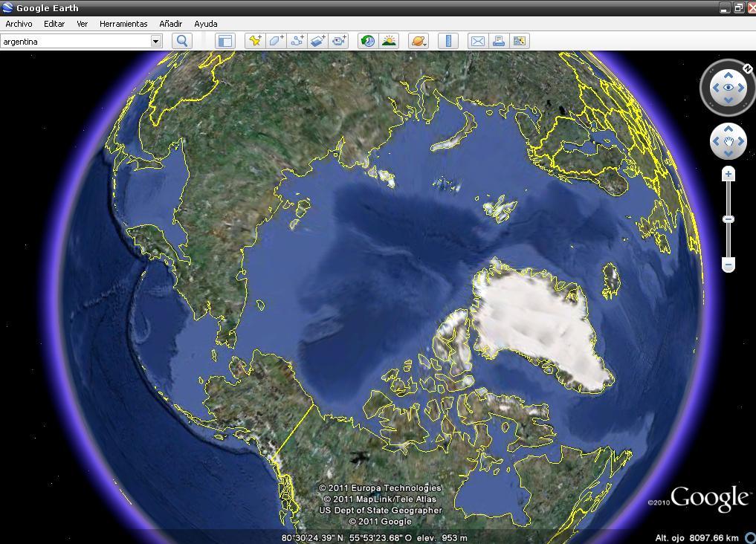Move right using hand joystick arrow
This screenshot has height=544, width=756.
[x=741, y=141]
